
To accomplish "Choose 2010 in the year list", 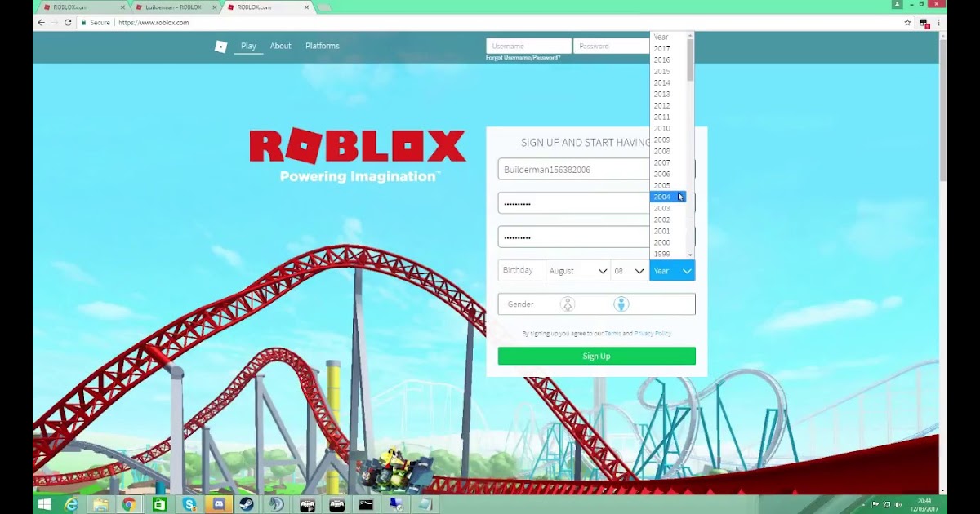I will (x=668, y=128).
